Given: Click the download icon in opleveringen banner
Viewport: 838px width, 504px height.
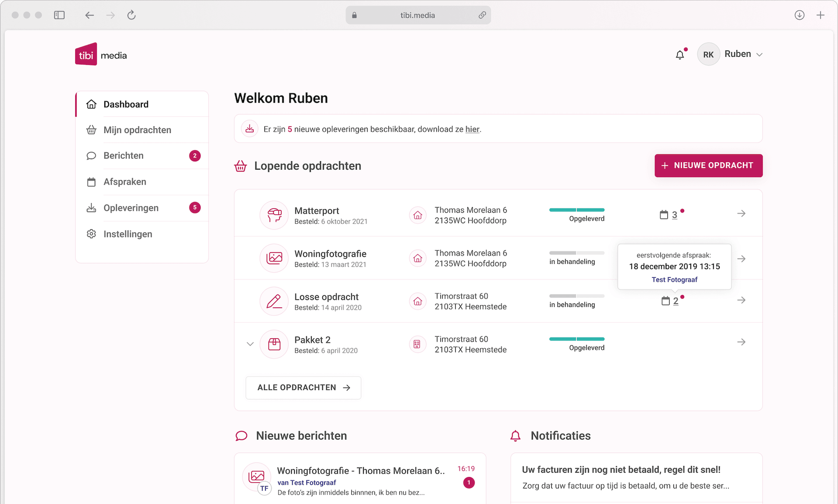Looking at the screenshot, I should (x=249, y=129).
